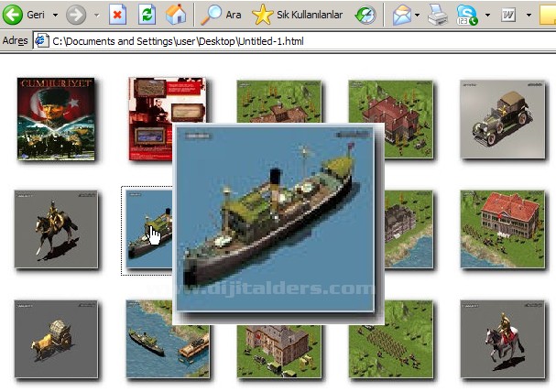Click the Skype toolbar icon

(x=467, y=15)
